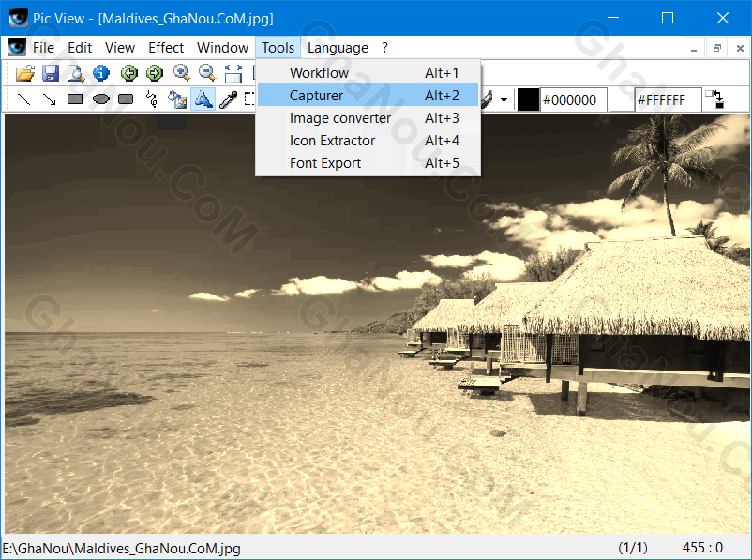Image resolution: width=752 pixels, height=560 pixels.
Task: Edit the #FFFFFF background hex field
Action: (668, 99)
